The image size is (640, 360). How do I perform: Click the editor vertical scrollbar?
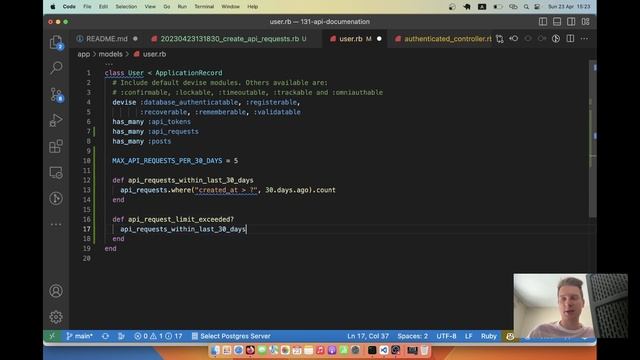(x=593, y=139)
